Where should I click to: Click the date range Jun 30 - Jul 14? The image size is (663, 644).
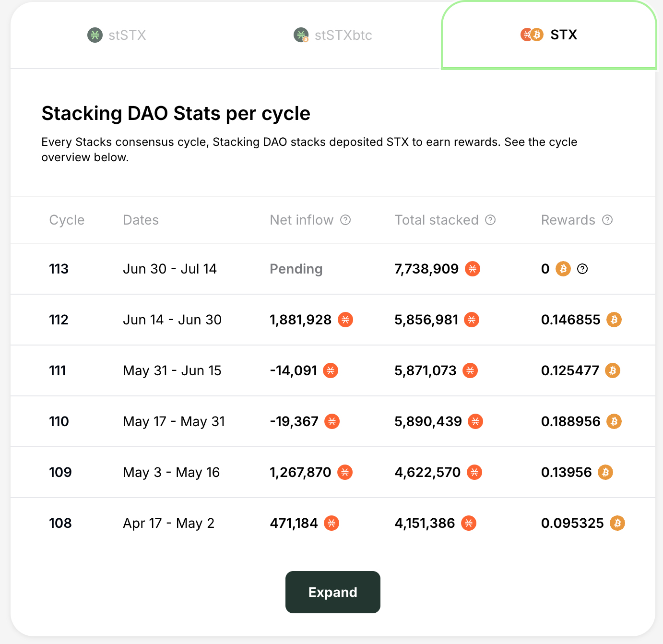coord(170,269)
